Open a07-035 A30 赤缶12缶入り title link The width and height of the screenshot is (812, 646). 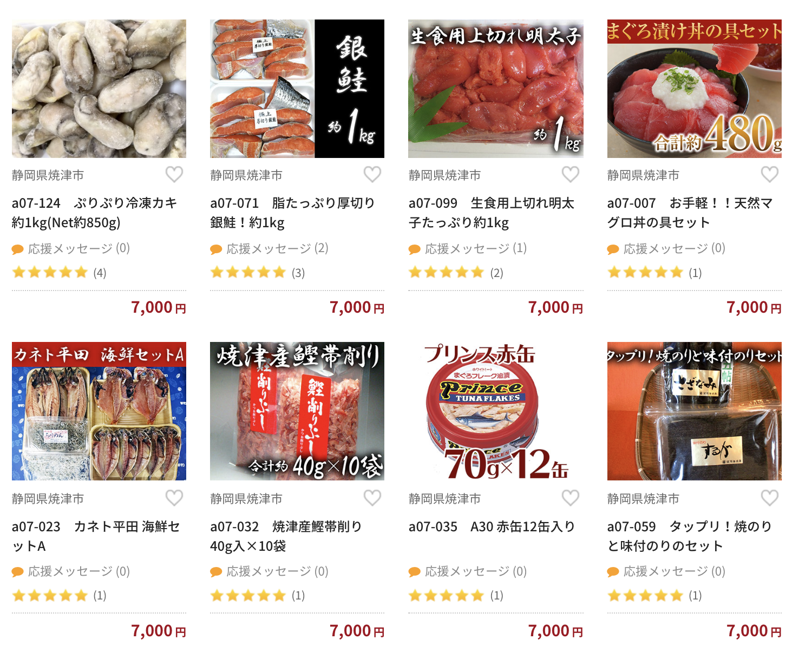coord(492,526)
